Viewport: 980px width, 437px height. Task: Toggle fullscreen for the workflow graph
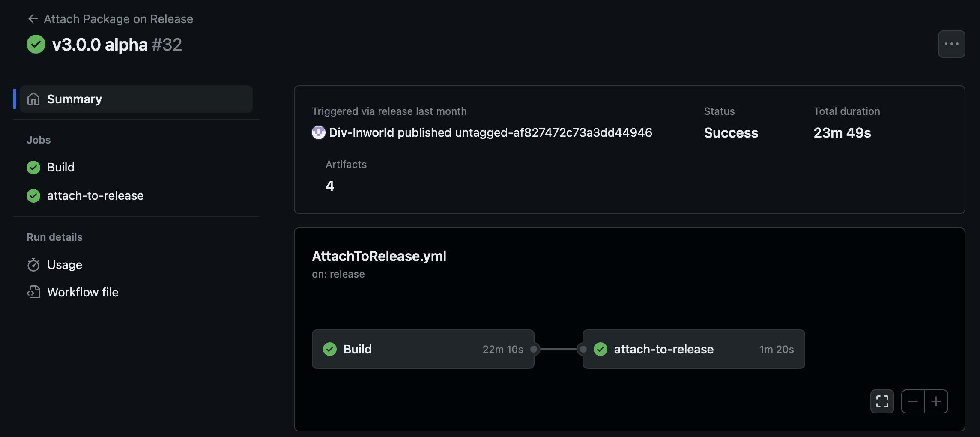click(882, 401)
